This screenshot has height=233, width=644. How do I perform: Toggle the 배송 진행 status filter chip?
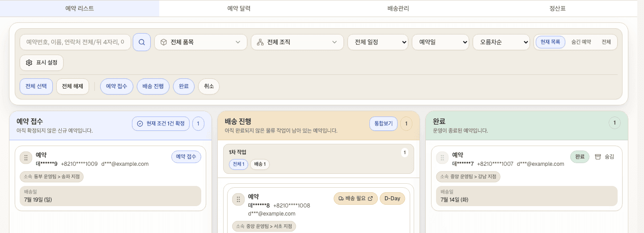(x=153, y=86)
